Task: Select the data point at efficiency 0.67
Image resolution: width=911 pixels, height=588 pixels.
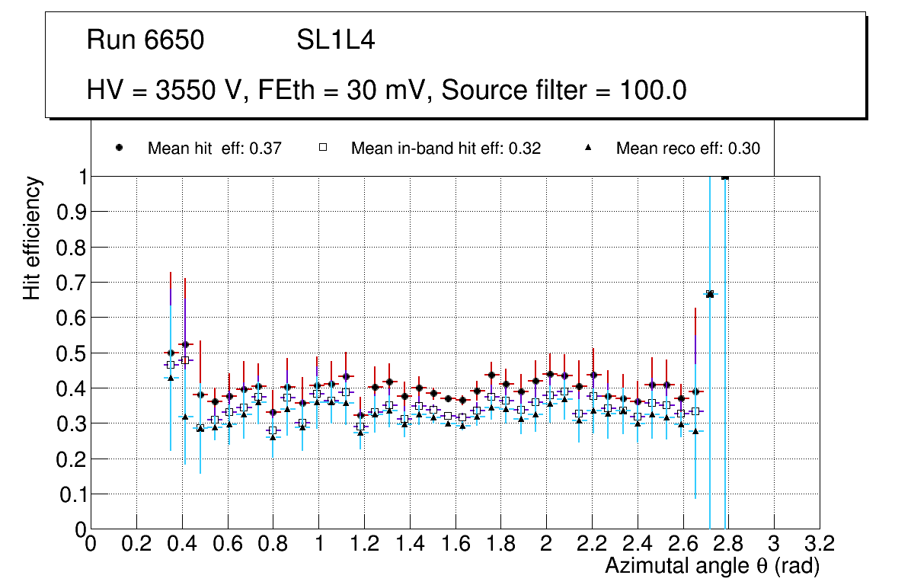Action: pos(710,294)
